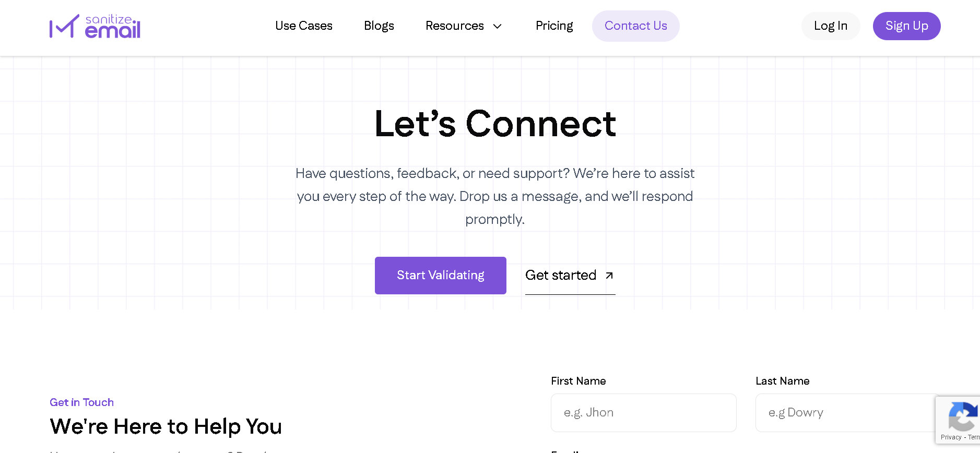Click the purple Sign Up button
Screen dimensions: 980x453
[x=906, y=26]
